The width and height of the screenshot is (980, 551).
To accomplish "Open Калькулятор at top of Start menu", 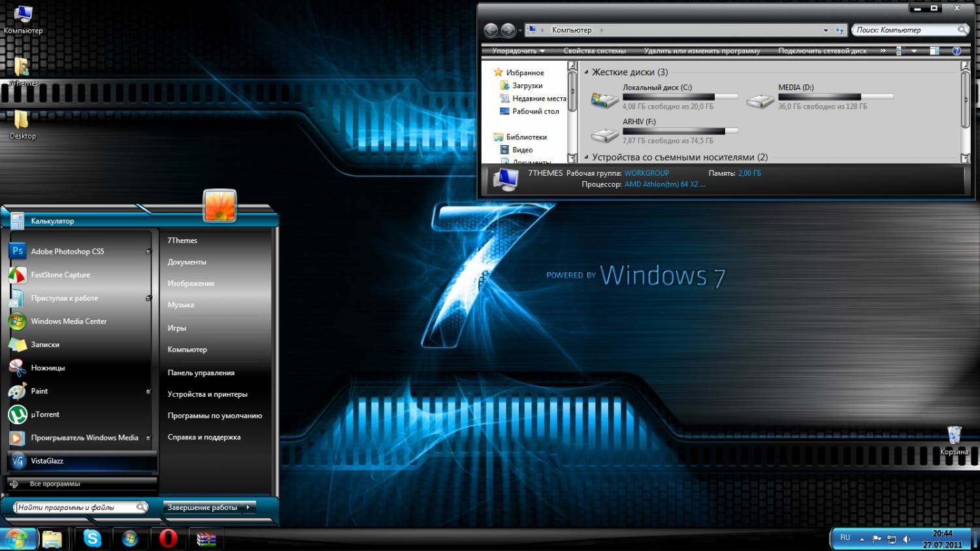I will (x=80, y=221).
